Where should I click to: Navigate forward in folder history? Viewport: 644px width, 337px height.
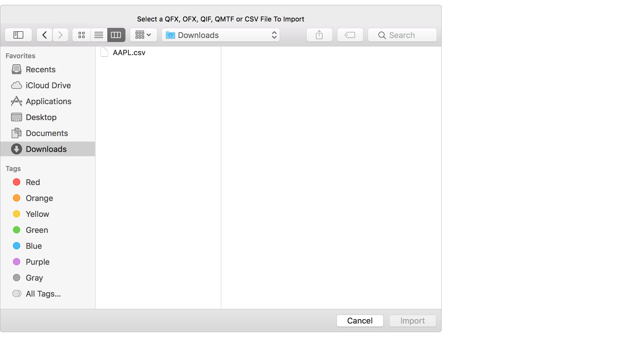click(60, 35)
